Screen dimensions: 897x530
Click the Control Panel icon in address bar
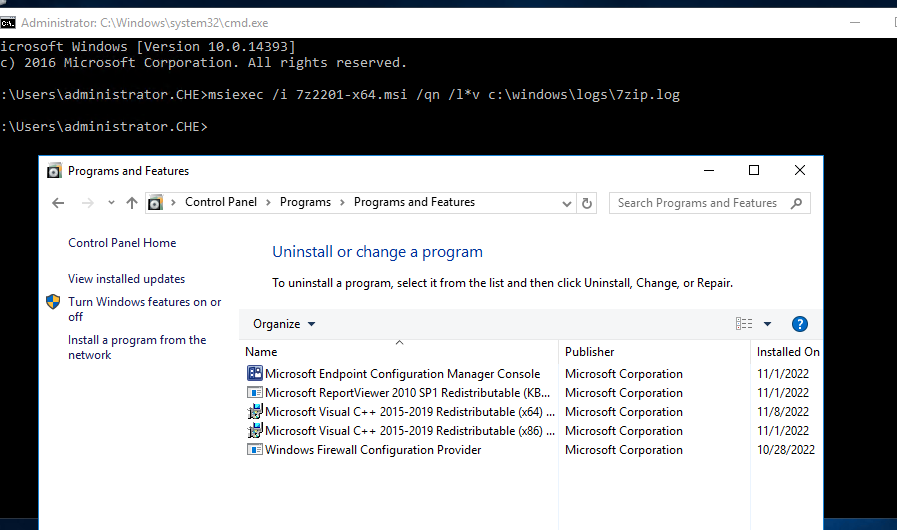tap(155, 203)
